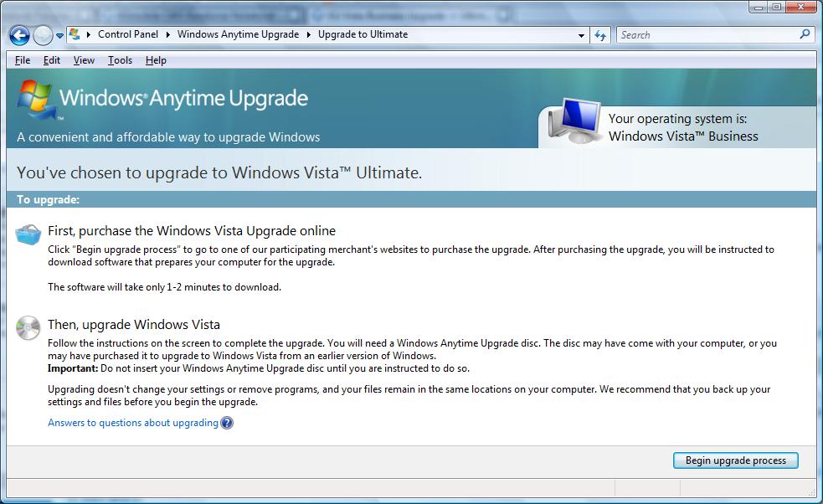Click the 'To upgrade:' section label
The height and width of the screenshot is (504, 823).
48,199
